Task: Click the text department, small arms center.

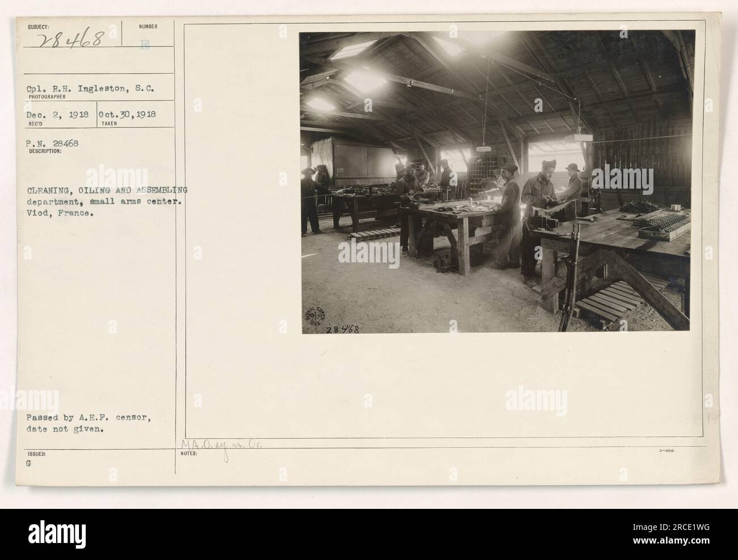Action: pos(105,202)
